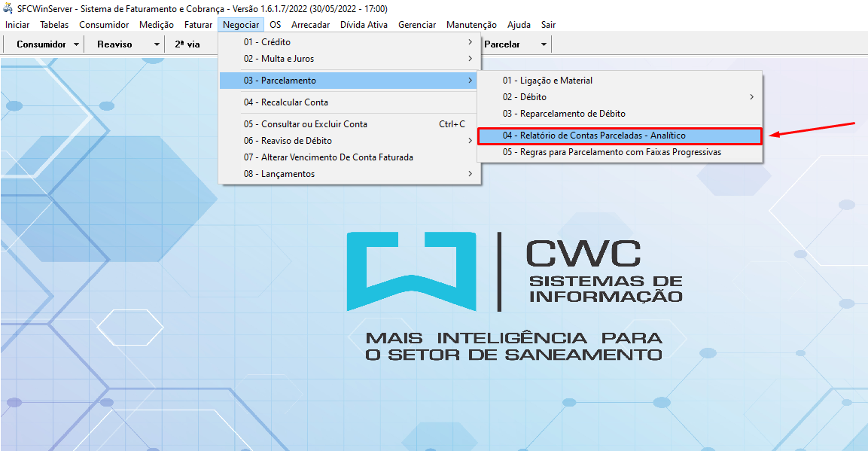Screen dimensions: 868x451
Task: Click the 2ª via toolbar button
Action: tap(187, 44)
